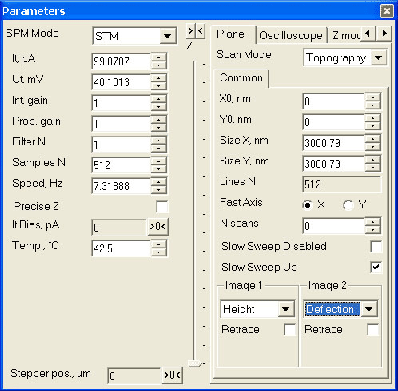Click the It Bias zero >0< button
The width and height of the screenshot is (398, 391).
[158, 227]
